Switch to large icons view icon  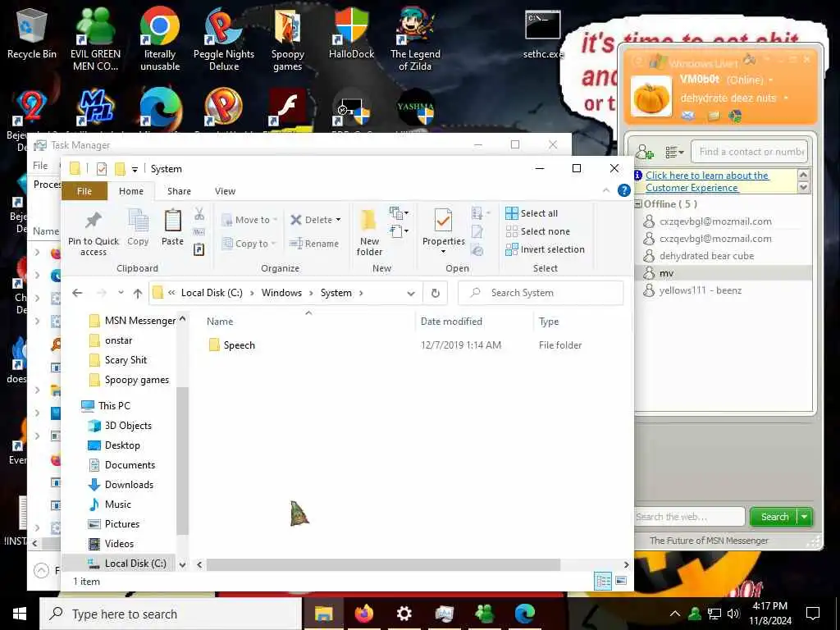622,581
